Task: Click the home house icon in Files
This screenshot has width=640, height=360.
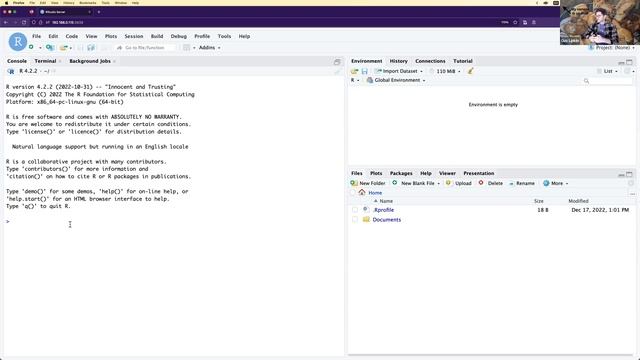Action: point(362,192)
